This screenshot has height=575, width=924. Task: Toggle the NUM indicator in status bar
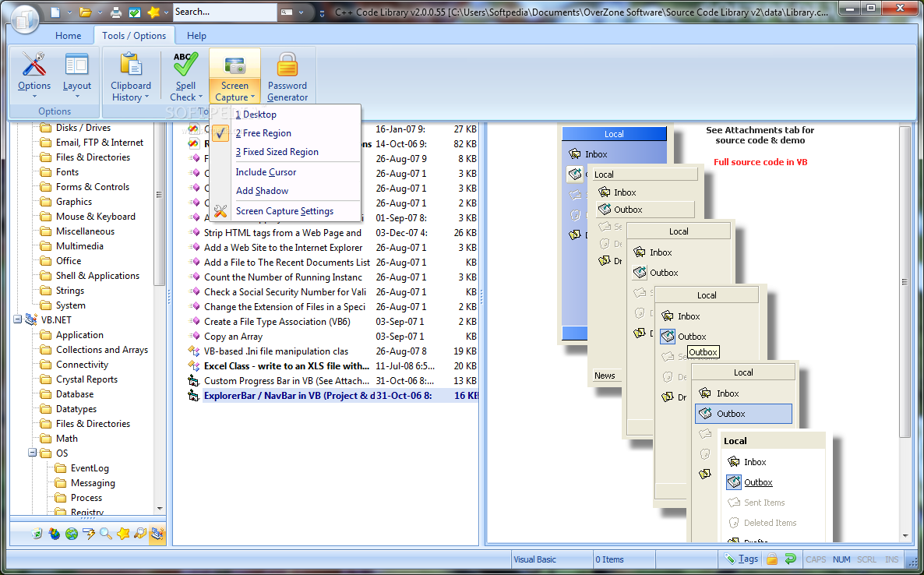coord(841,559)
